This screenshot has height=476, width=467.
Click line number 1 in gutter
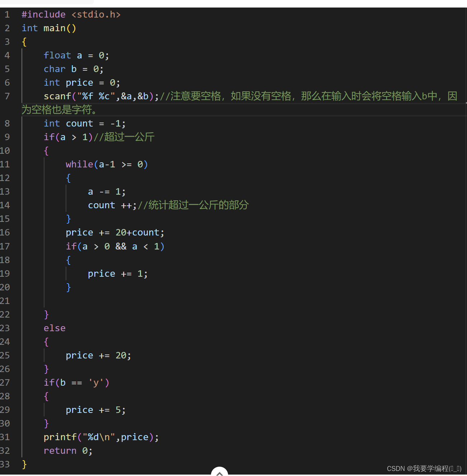[7, 15]
